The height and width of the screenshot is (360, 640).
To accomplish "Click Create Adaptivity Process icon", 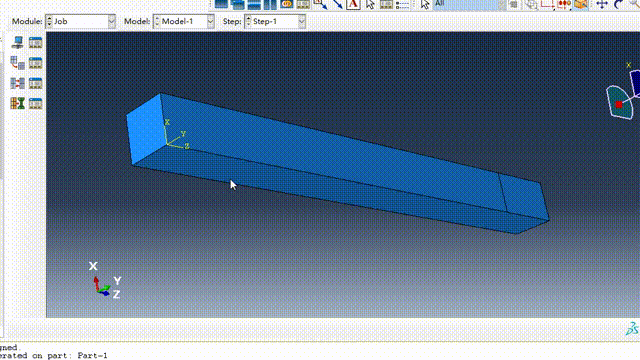I will point(18,63).
